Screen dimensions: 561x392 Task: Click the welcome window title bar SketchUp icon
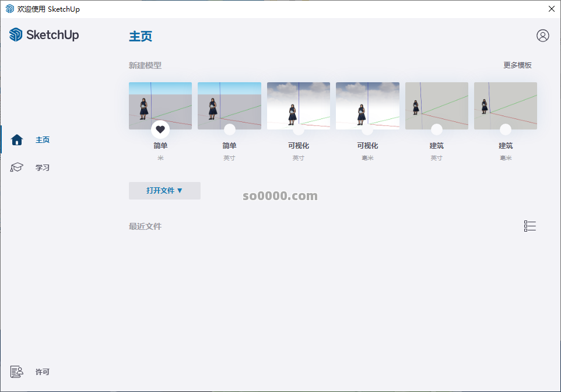(8, 9)
